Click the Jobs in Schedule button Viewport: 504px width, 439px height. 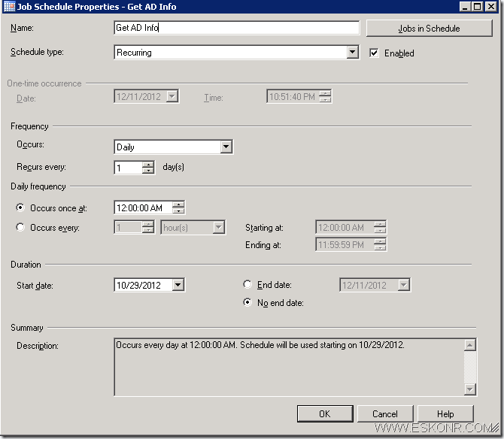coord(429,29)
